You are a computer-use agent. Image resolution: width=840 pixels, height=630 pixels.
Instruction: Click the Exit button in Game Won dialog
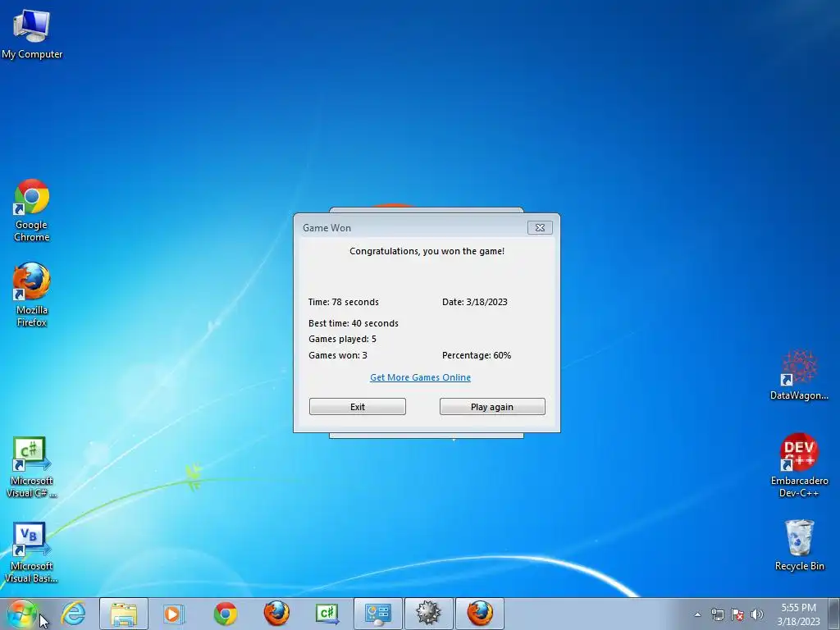358,407
